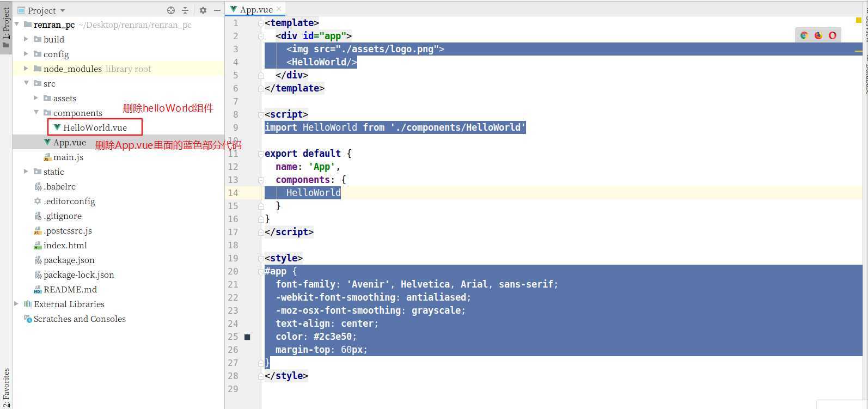
Task: Fold the template tag on line 1
Action: [x=261, y=23]
